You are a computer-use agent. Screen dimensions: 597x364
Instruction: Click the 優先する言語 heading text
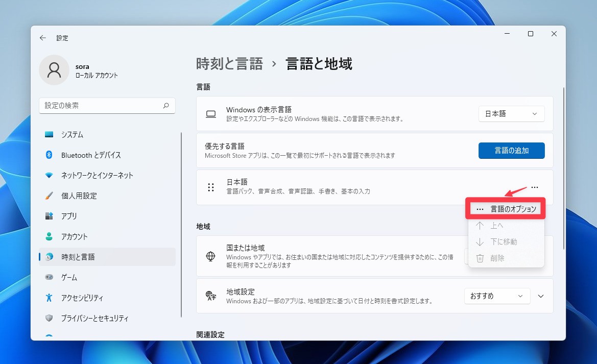(225, 146)
